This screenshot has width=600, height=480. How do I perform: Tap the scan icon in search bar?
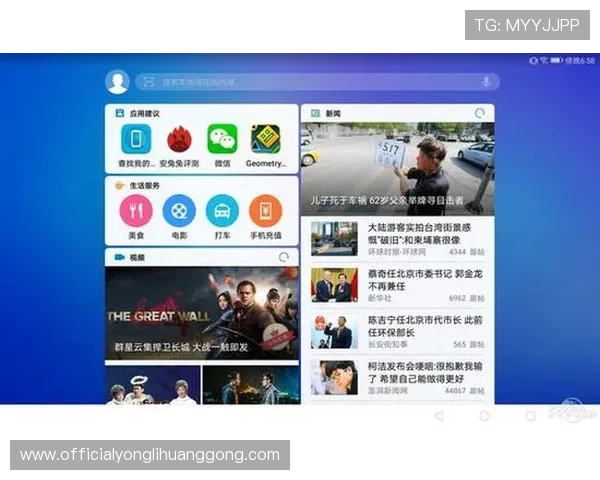149,82
